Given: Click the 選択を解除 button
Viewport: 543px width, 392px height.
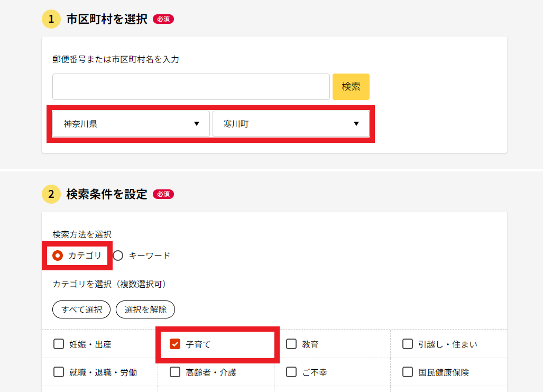Looking at the screenshot, I should tap(145, 309).
